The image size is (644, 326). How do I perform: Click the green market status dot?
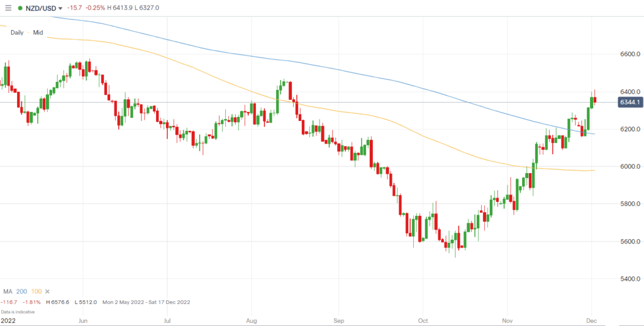[20, 8]
